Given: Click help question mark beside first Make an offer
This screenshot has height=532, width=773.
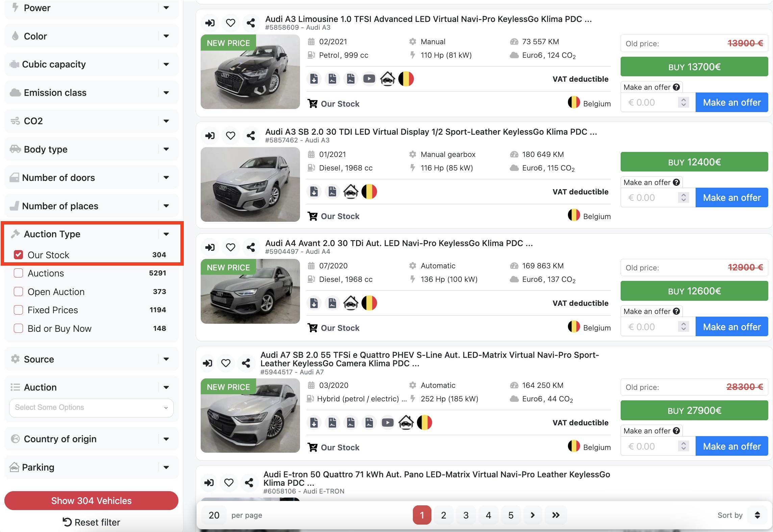Looking at the screenshot, I should click(676, 87).
